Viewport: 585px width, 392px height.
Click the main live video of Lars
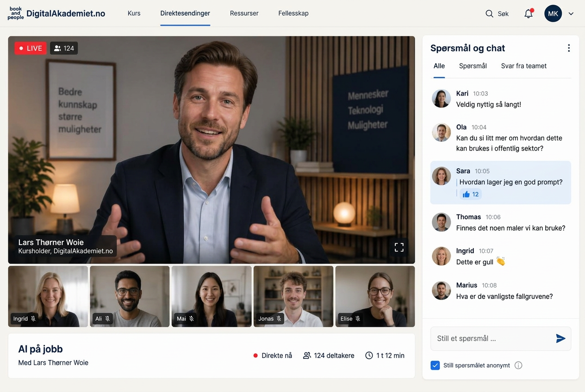point(212,150)
